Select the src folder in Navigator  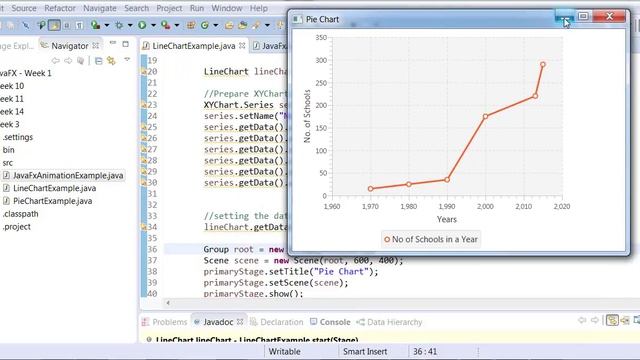tap(8, 162)
